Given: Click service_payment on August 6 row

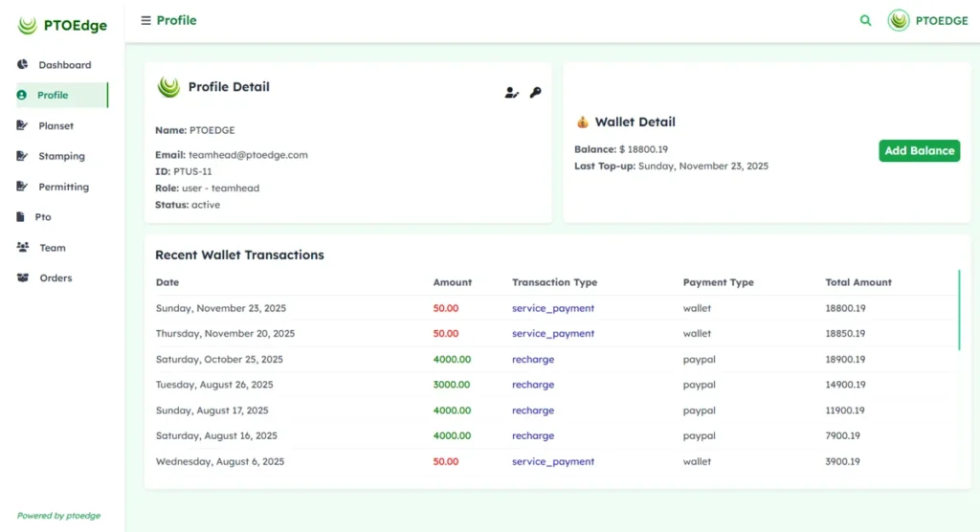Looking at the screenshot, I should (553, 461).
